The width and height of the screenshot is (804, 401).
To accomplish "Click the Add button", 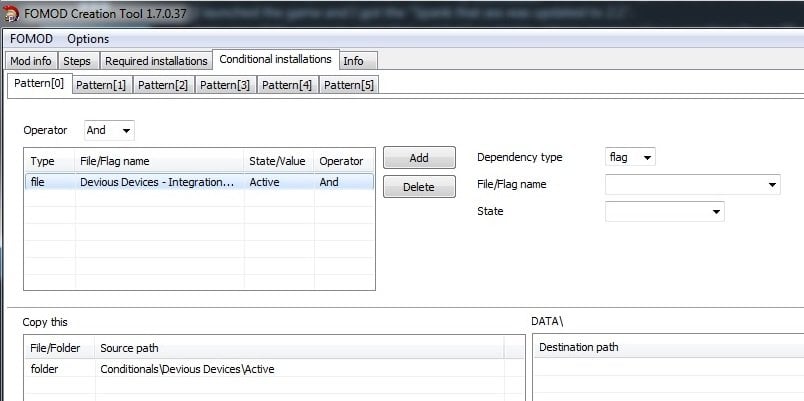I will click(x=419, y=158).
